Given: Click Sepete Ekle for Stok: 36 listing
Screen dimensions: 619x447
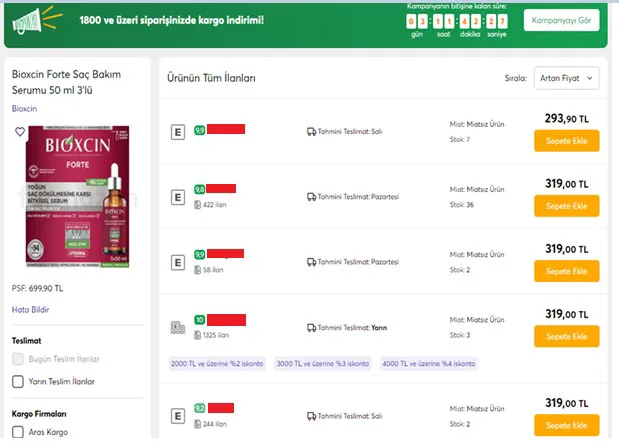Looking at the screenshot, I should click(566, 206).
